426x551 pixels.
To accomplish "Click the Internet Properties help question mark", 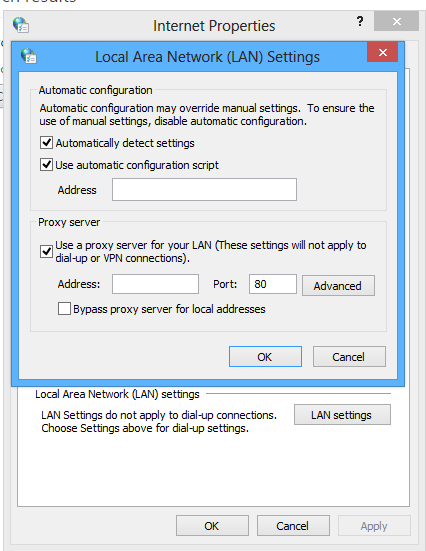I will coord(360,21).
